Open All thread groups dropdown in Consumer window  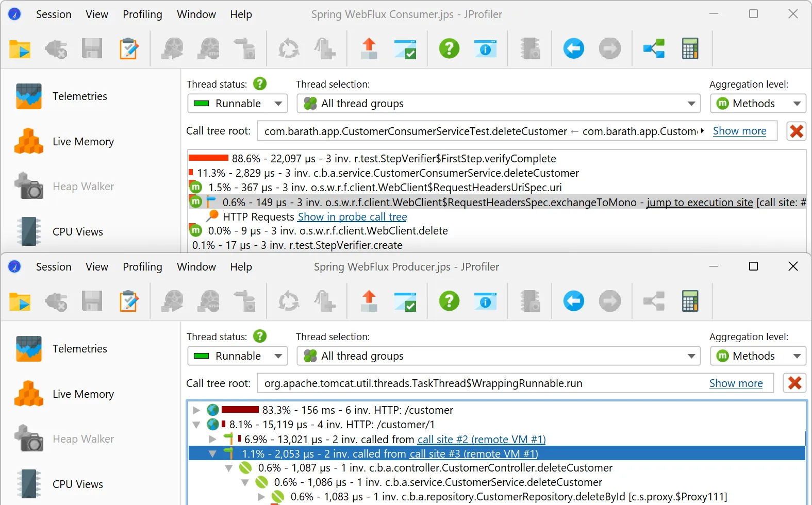click(499, 104)
